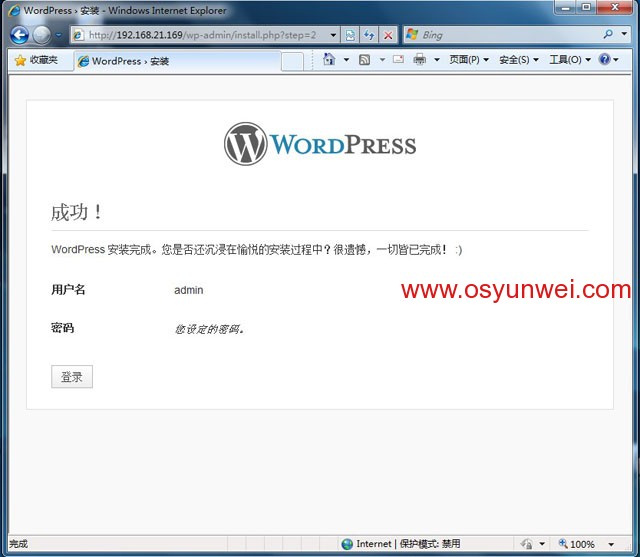This screenshot has width=640, height=557.
Task: Click the RSS Feeds icon
Action: click(364, 60)
